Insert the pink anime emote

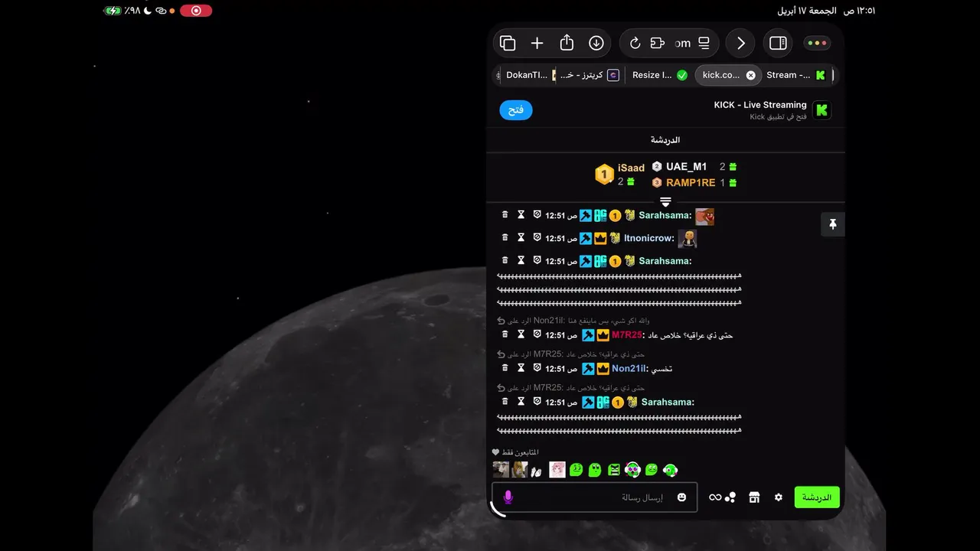tap(557, 469)
